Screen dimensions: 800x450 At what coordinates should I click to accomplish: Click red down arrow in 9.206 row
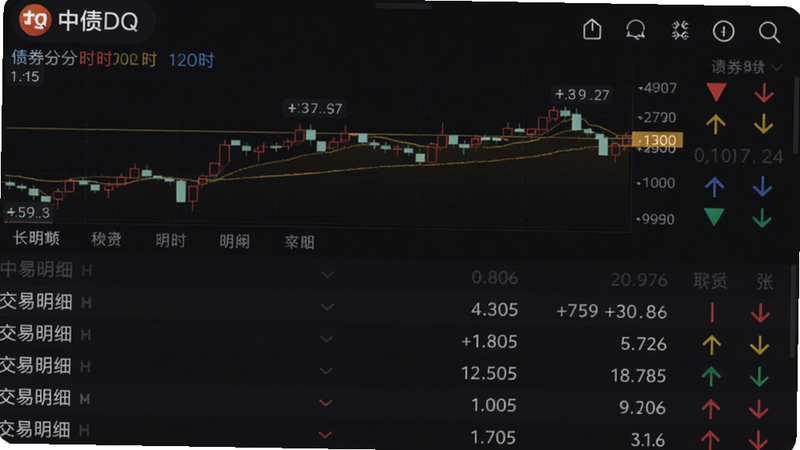[759, 409]
